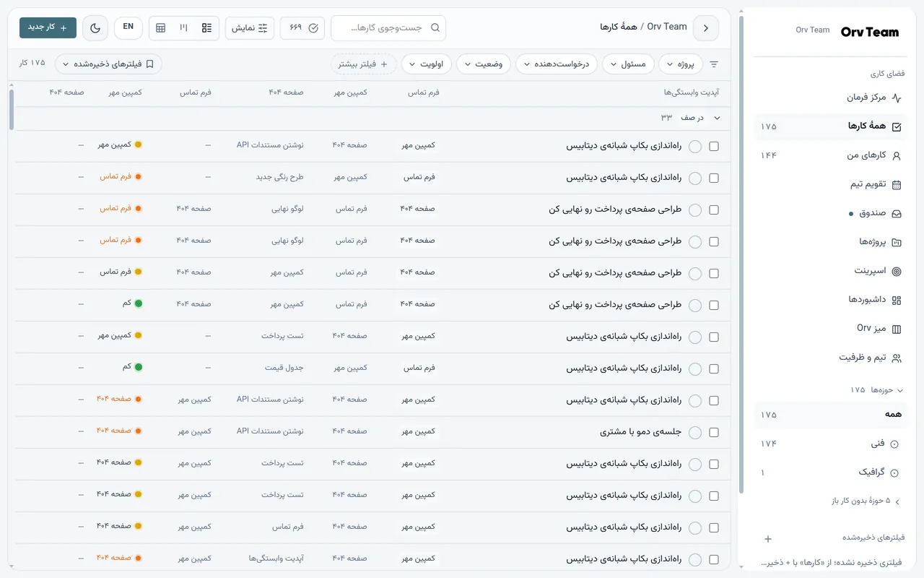924x578 pixels.
Task: Select the فنی scope
Action: click(831, 444)
